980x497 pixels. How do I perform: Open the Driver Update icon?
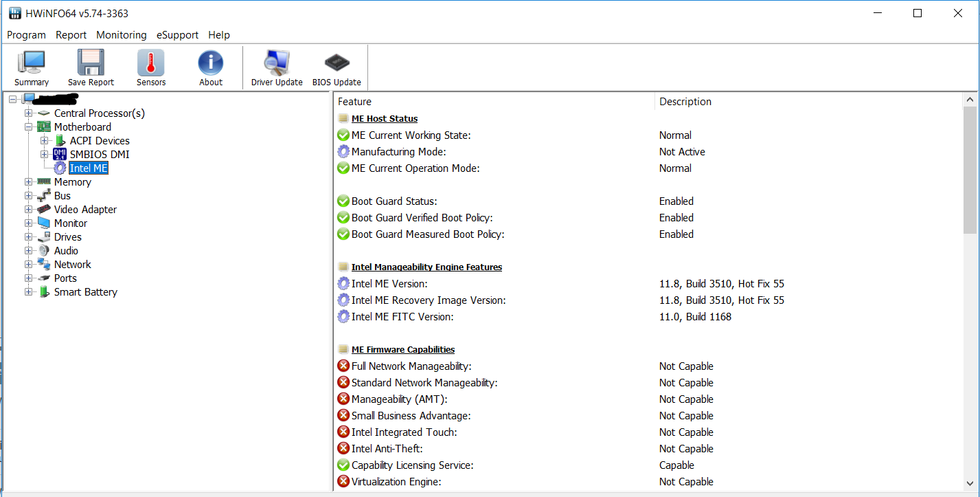[x=277, y=68]
